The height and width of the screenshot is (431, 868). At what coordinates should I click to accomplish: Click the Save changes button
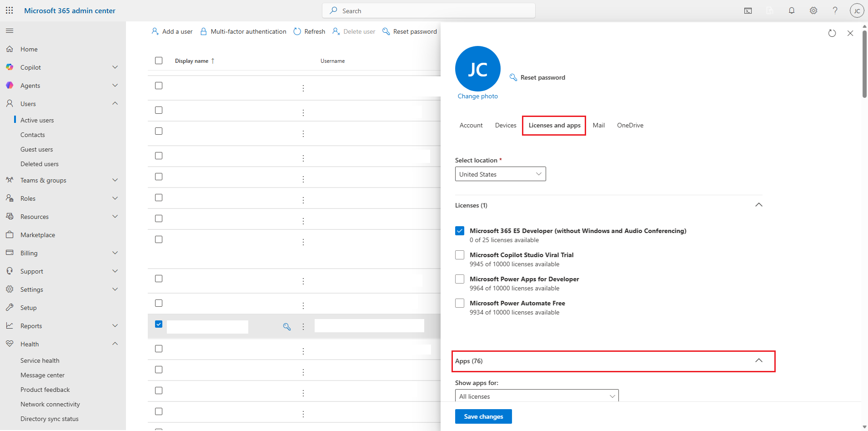pos(483,416)
